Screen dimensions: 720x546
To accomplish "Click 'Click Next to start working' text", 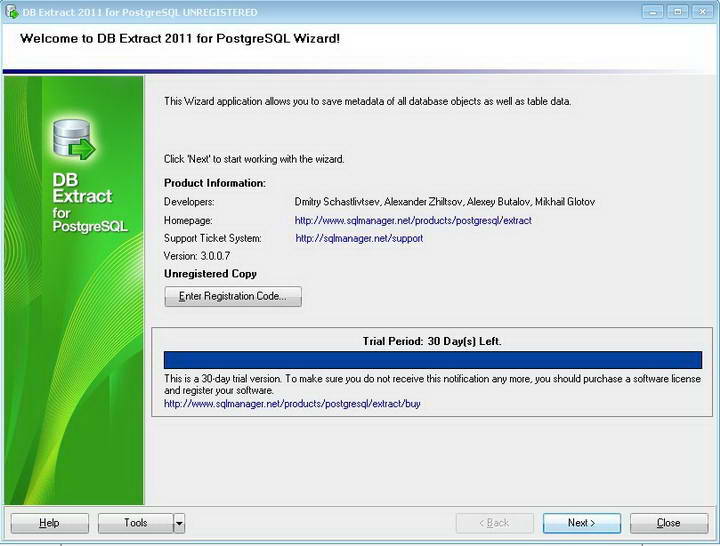I will (254, 159).
